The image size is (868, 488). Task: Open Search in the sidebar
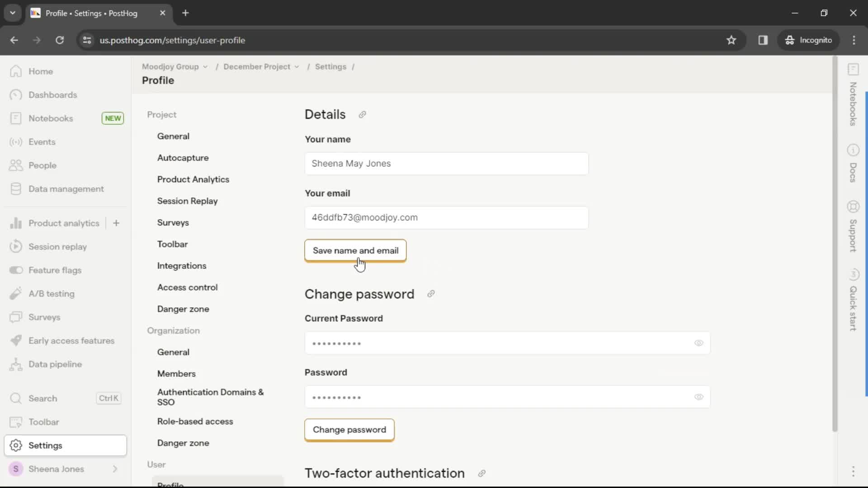tap(65, 399)
